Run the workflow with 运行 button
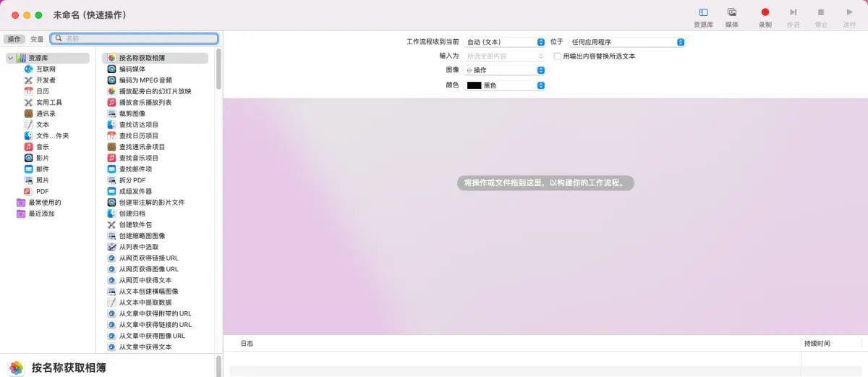 coord(849,17)
